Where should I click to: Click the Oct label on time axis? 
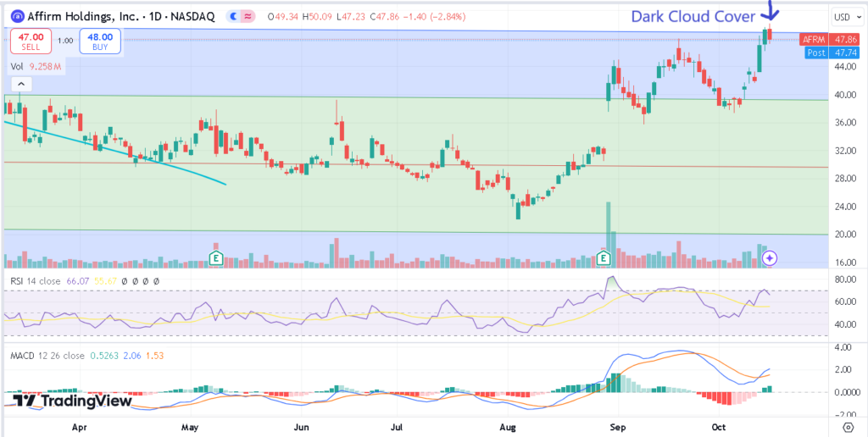[x=719, y=427]
